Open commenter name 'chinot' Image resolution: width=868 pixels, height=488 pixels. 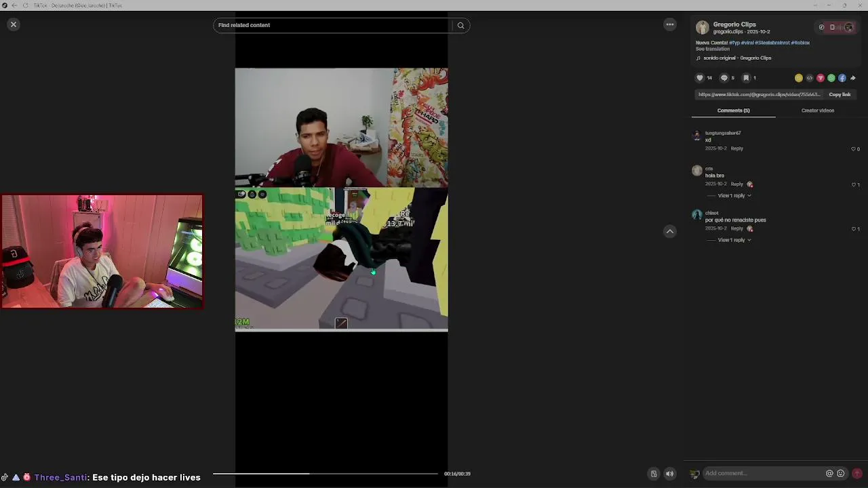click(x=711, y=213)
